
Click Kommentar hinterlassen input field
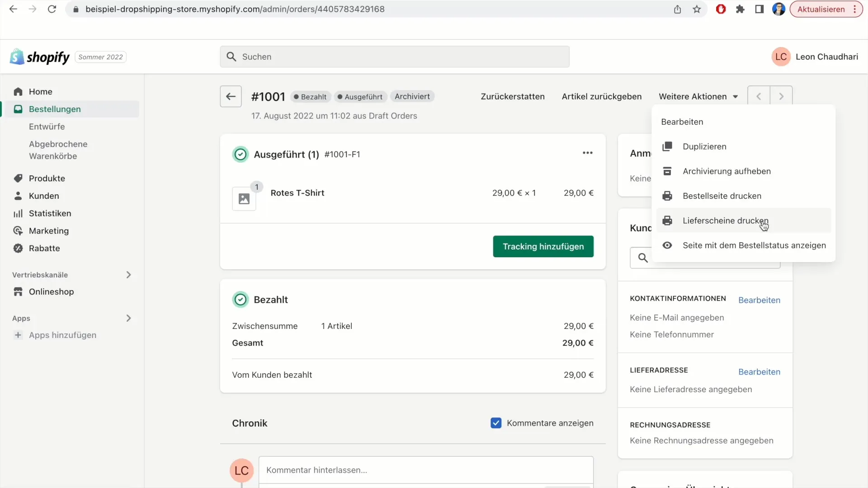(x=426, y=469)
